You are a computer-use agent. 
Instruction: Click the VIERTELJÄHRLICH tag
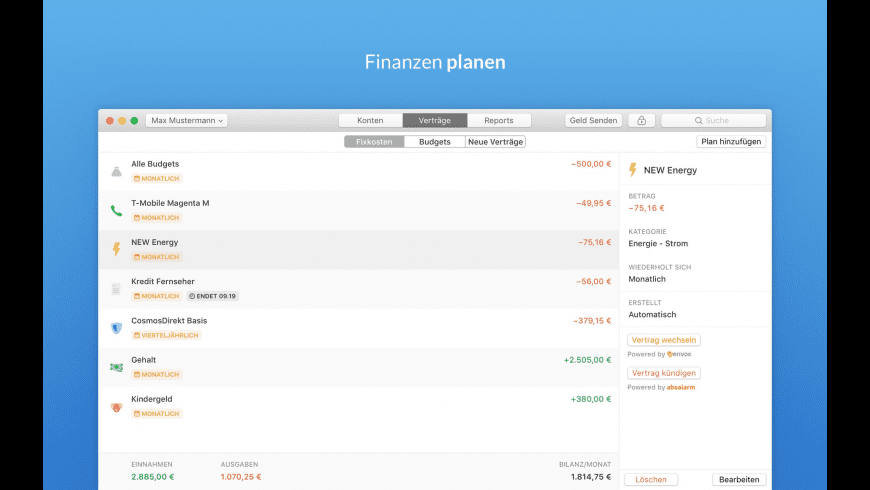(x=166, y=335)
